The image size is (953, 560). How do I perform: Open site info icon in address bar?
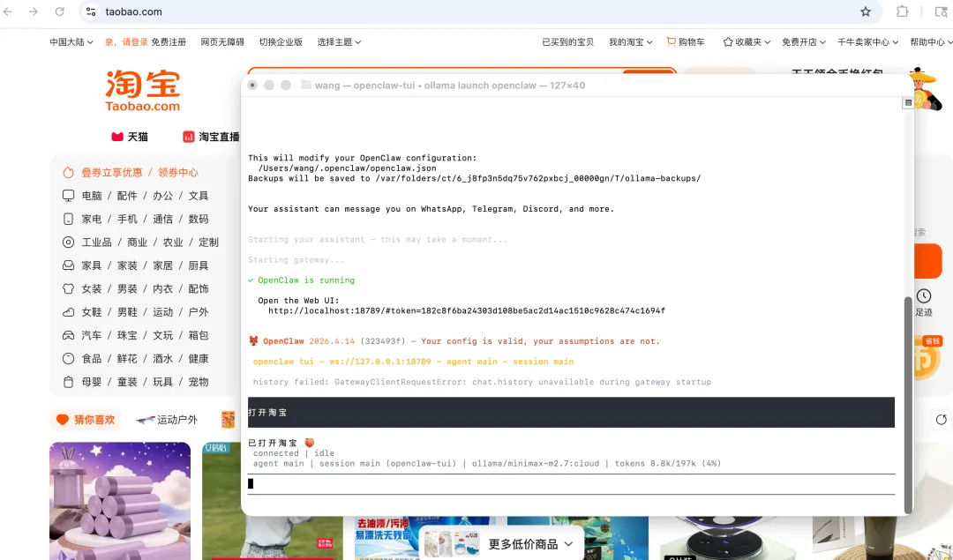click(91, 11)
